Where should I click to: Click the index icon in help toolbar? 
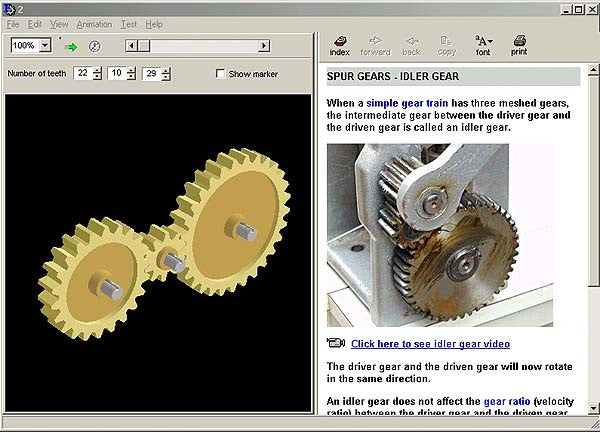point(340,44)
